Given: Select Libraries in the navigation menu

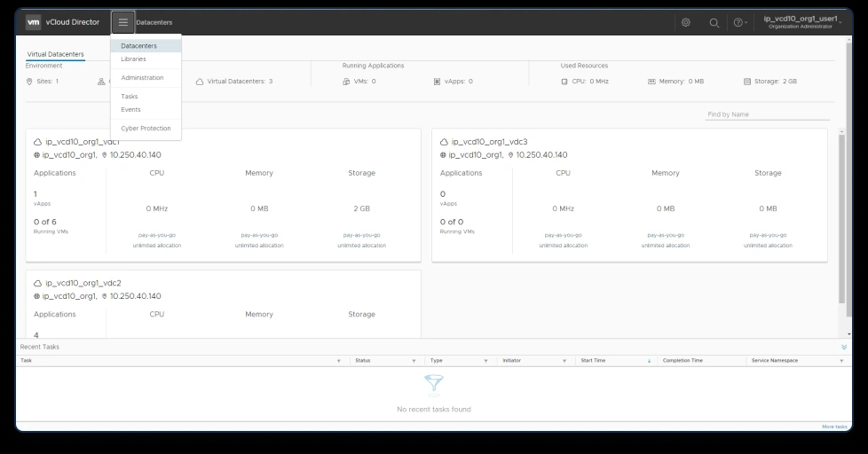Looking at the screenshot, I should (x=146, y=59).
